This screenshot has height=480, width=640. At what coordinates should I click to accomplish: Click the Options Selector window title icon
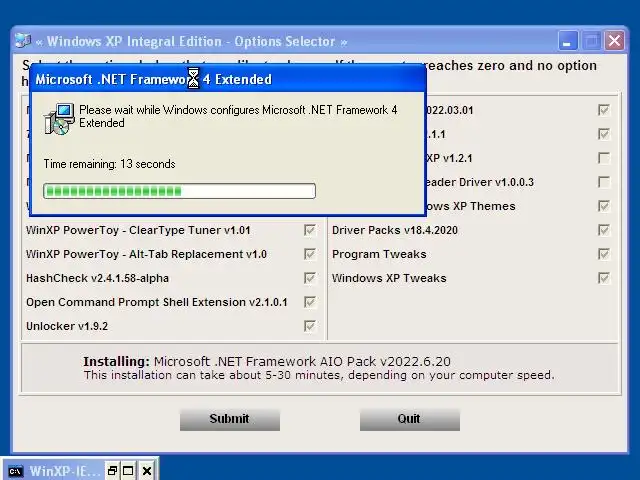23,41
